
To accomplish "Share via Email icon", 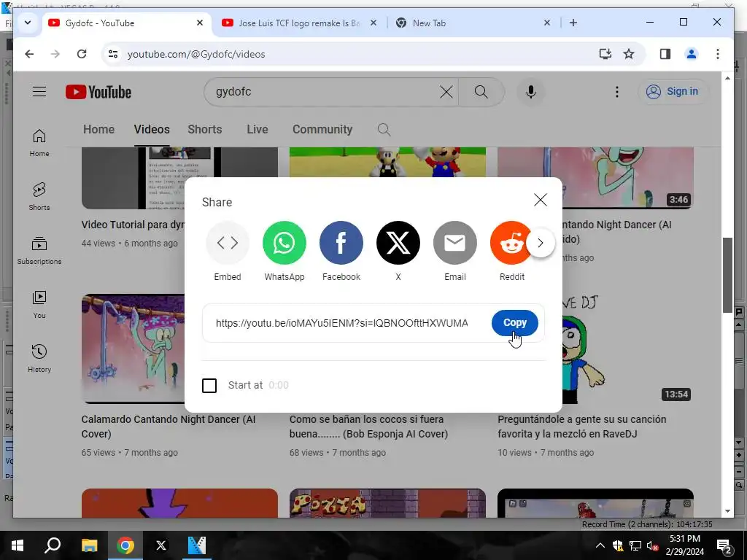I will [455, 243].
